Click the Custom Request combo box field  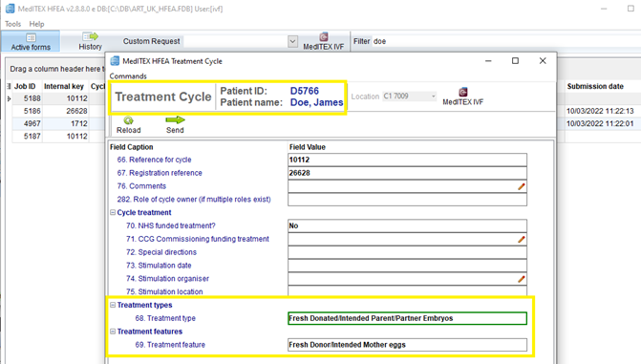point(235,41)
